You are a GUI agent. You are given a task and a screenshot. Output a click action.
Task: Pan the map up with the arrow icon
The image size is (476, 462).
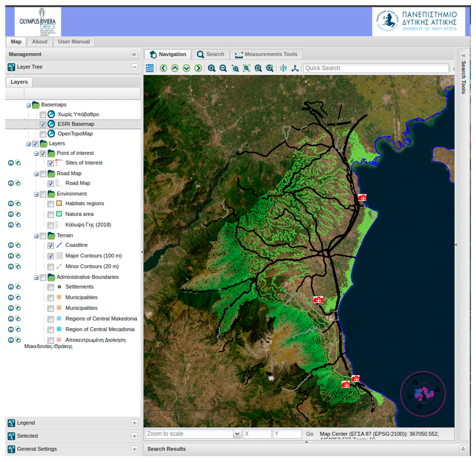pos(175,68)
